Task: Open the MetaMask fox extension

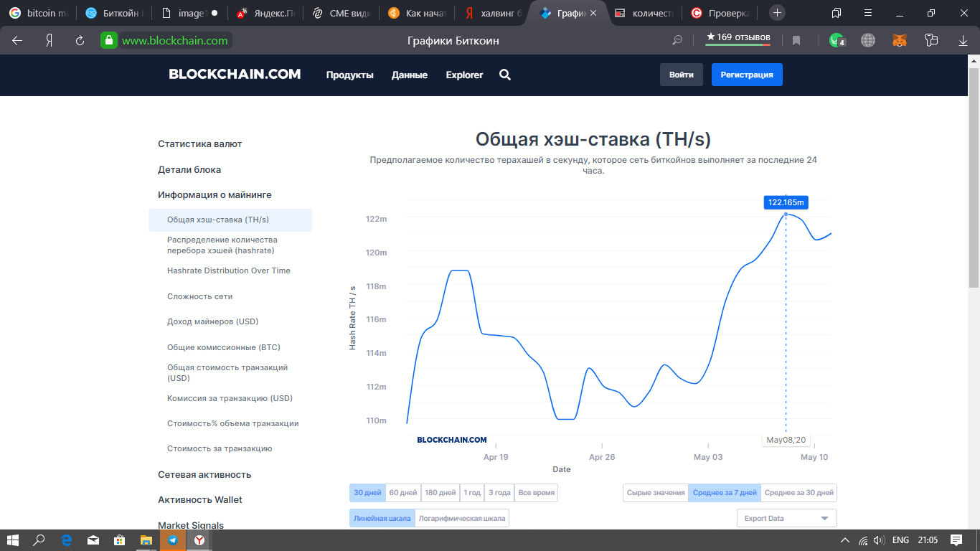Action: [900, 41]
